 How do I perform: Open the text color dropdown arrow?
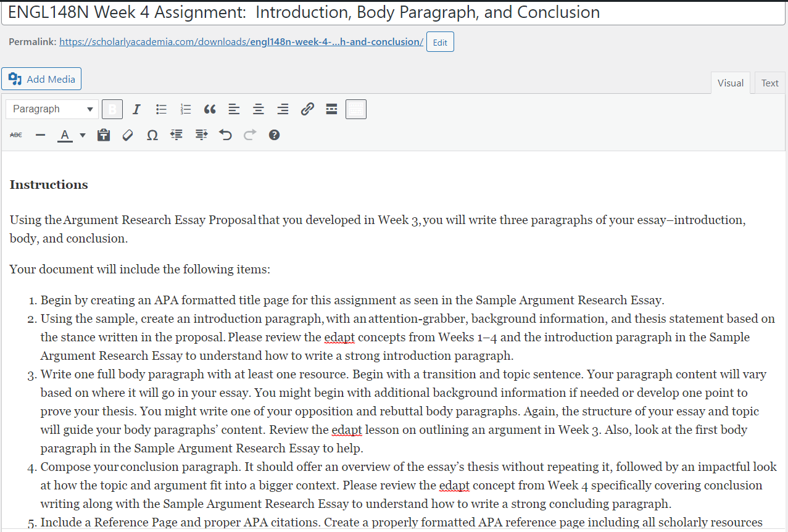click(83, 135)
